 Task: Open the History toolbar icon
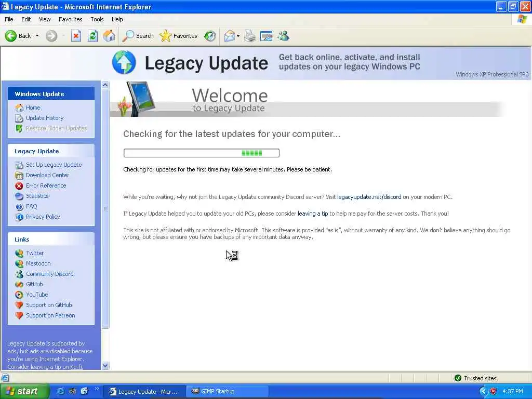210,36
